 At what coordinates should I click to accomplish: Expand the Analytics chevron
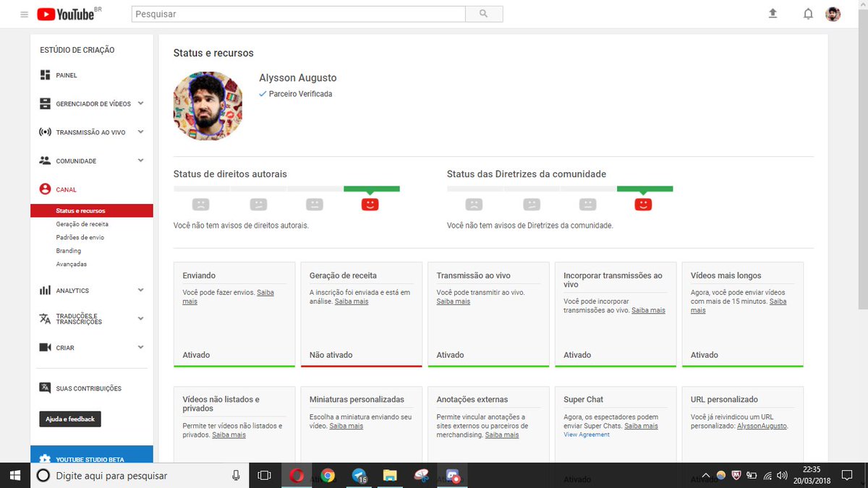(140, 290)
